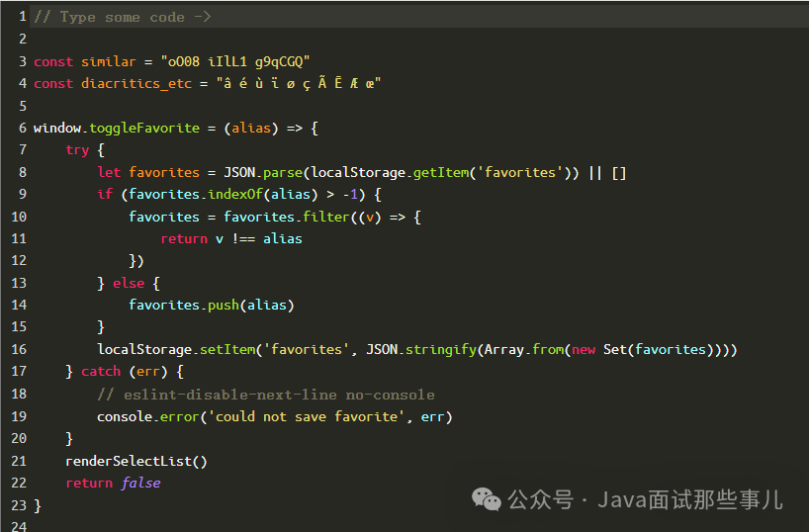Click "console.error" on line 19
The height and width of the screenshot is (532, 809).
pos(148,416)
